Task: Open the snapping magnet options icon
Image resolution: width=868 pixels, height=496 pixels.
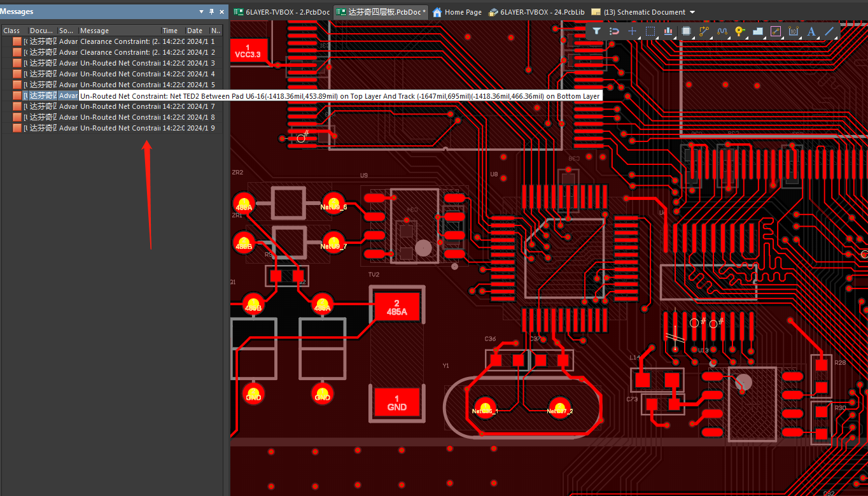Action: point(614,31)
